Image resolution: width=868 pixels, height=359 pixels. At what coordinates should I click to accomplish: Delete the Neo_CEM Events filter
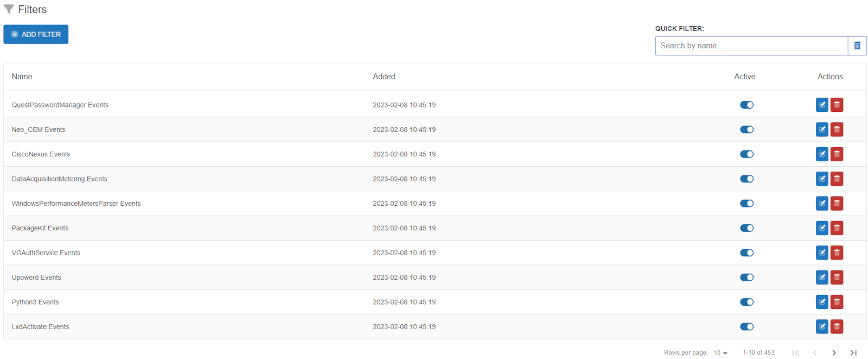pyautogui.click(x=837, y=129)
